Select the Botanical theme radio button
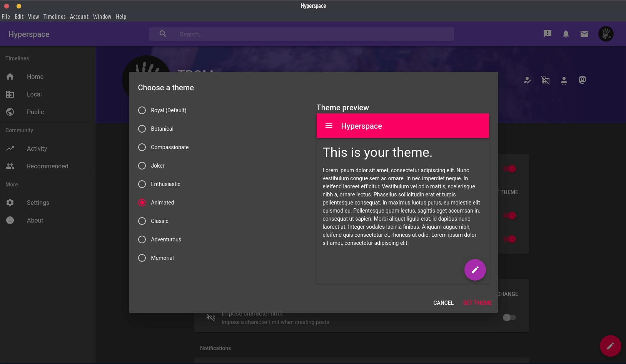The height and width of the screenshot is (364, 626). 142,129
